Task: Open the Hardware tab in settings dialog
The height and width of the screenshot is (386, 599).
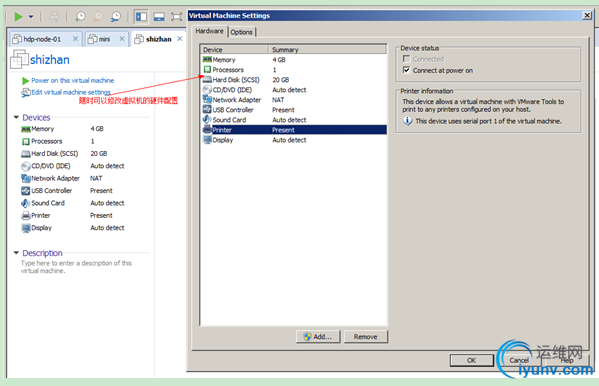Action: click(209, 31)
